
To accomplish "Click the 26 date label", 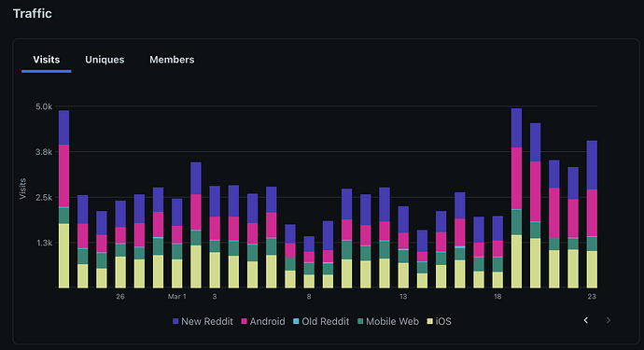I will [x=120, y=297].
